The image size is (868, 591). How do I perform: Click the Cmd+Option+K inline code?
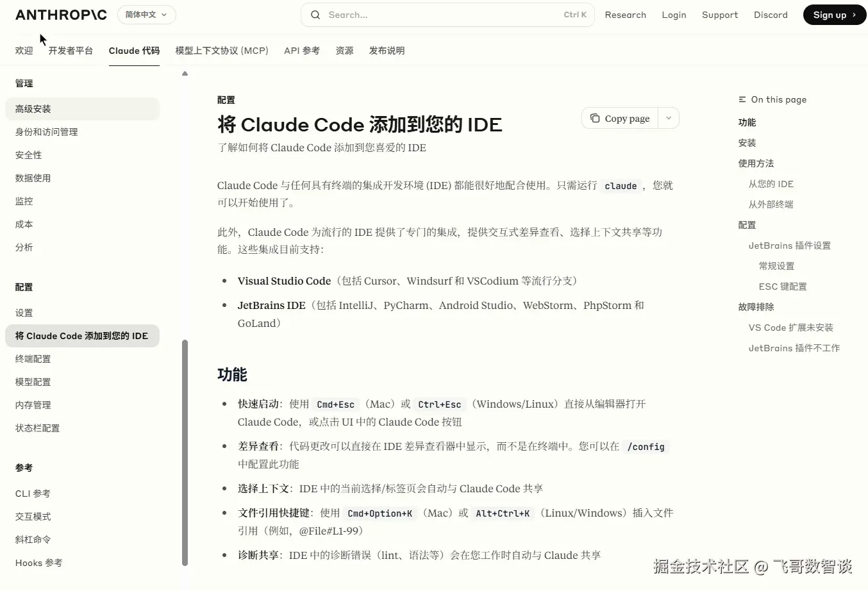coord(380,513)
